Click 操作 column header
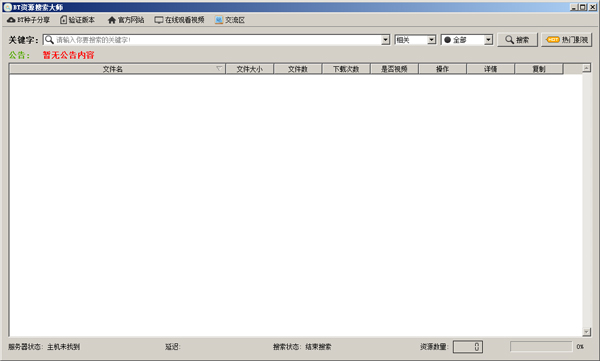Screen dimensions: 600x361 pyautogui.click(x=442, y=69)
